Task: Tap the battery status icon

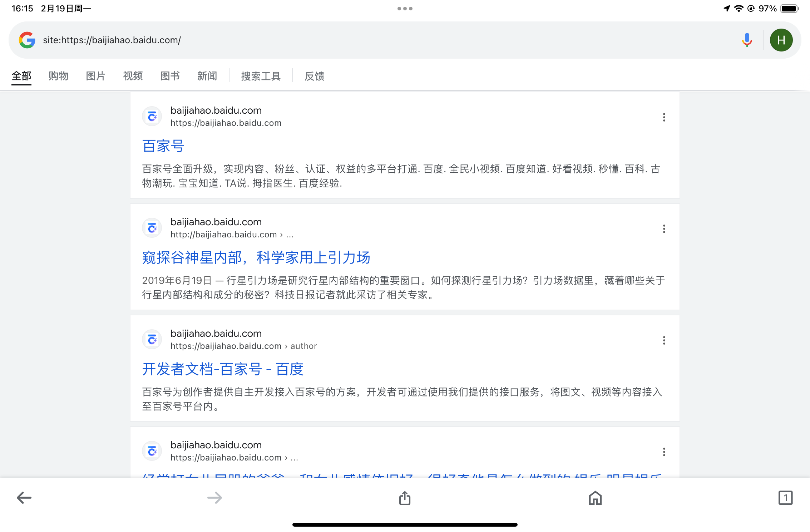Action: pyautogui.click(x=790, y=9)
